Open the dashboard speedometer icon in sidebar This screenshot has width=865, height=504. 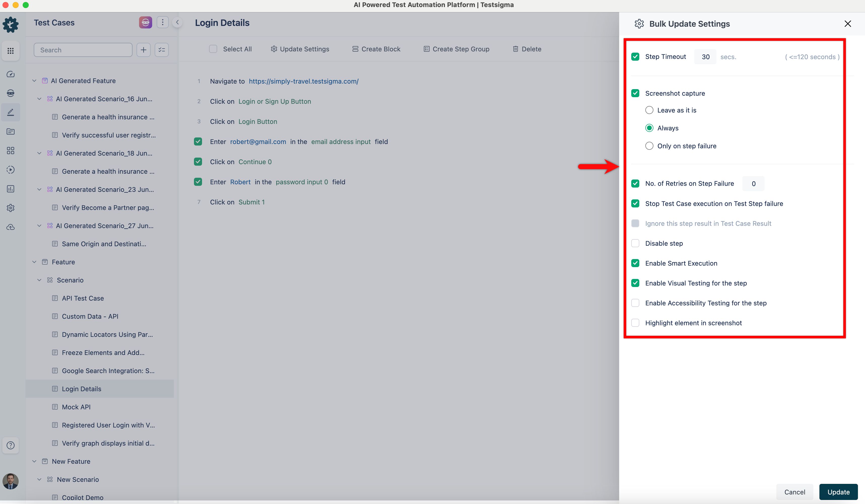point(11,74)
